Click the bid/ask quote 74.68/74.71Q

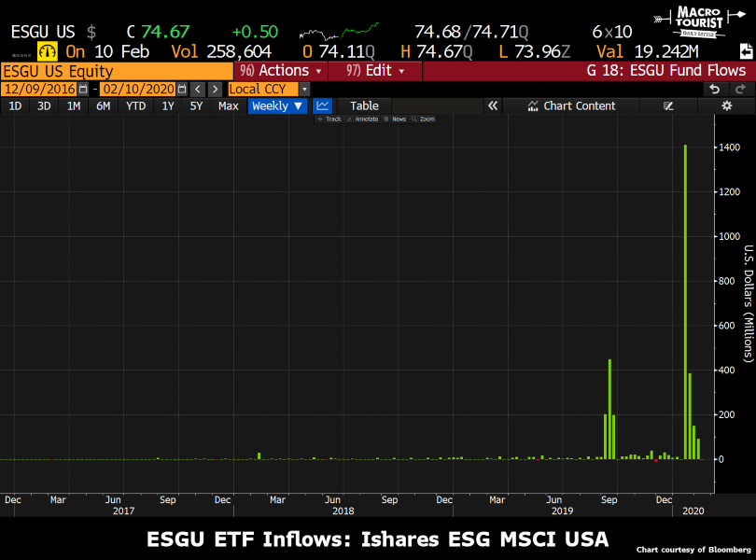(471, 32)
